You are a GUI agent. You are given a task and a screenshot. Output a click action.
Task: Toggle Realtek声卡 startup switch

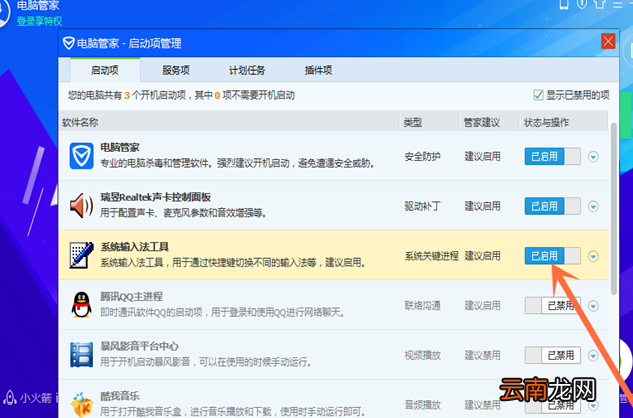click(552, 206)
